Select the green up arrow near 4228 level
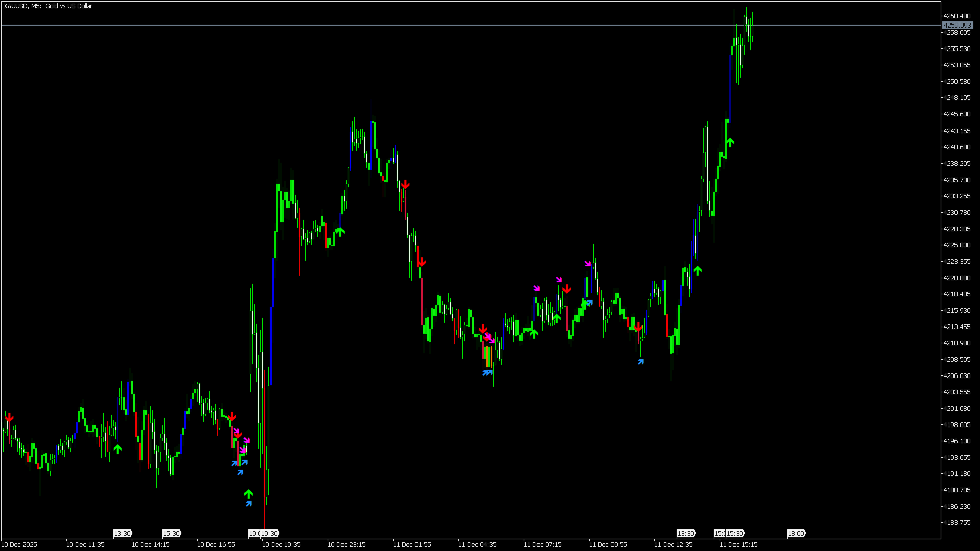This screenshot has width=980, height=551. click(340, 232)
